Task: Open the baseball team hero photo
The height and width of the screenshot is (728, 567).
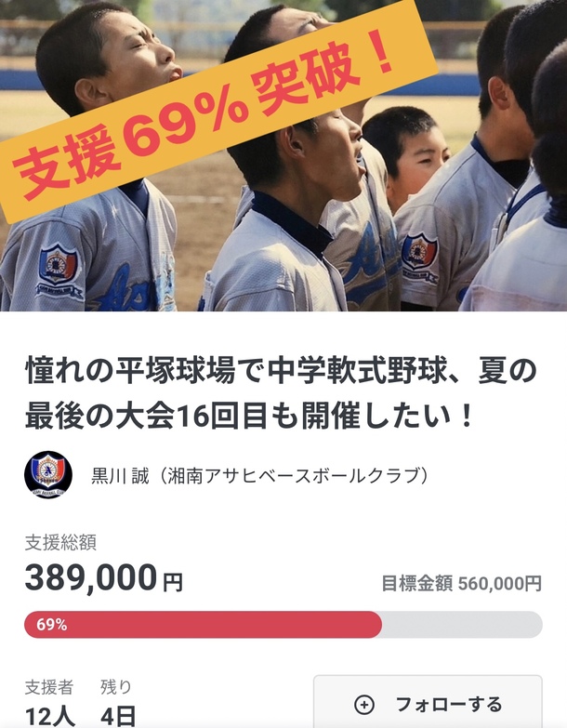Action: 283,155
